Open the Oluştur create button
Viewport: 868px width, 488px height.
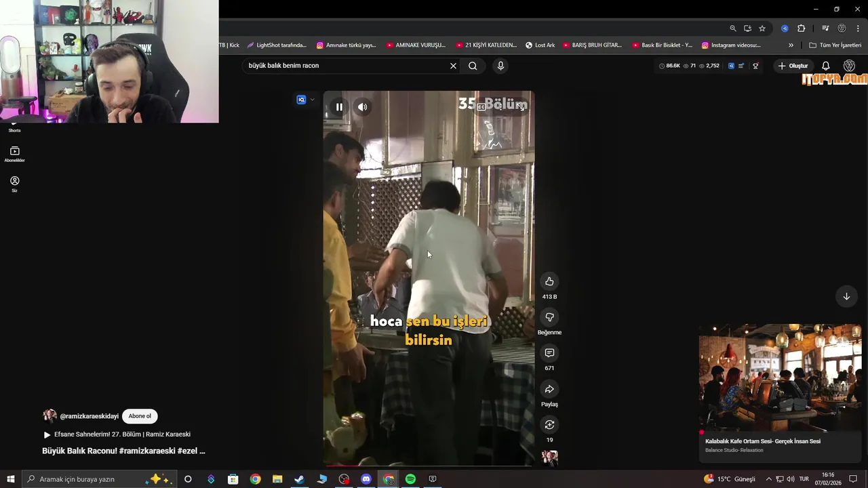[x=793, y=66]
